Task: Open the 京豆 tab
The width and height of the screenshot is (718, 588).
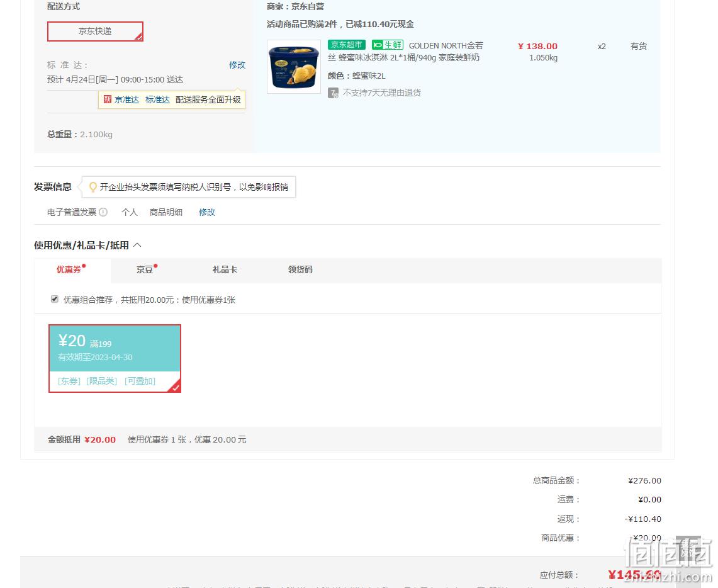Action: click(x=145, y=269)
